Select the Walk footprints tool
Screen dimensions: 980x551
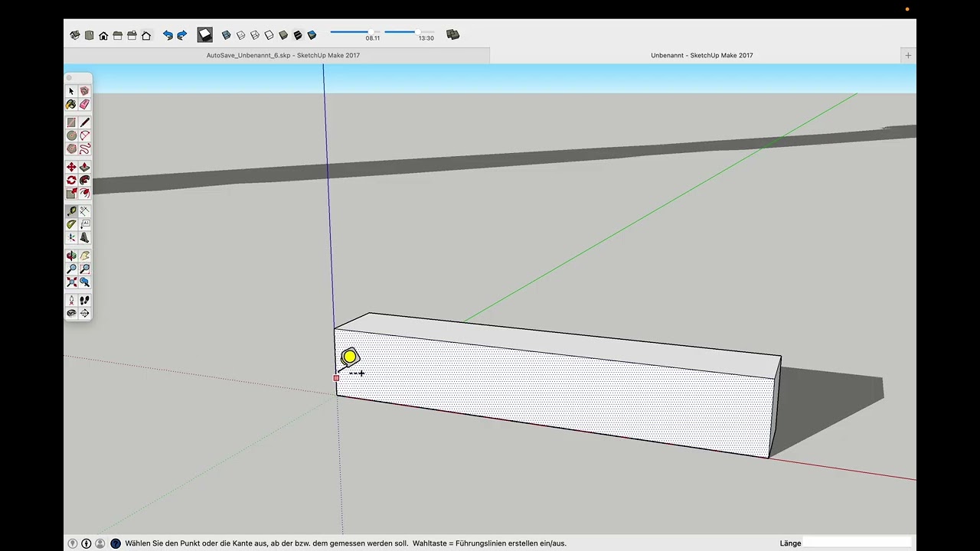(x=84, y=300)
